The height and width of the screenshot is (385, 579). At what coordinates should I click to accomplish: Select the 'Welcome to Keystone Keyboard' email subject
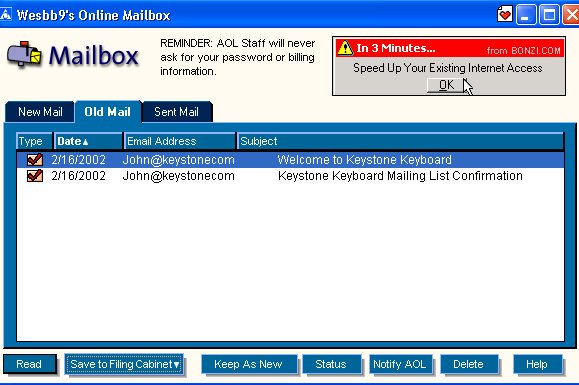coord(364,160)
